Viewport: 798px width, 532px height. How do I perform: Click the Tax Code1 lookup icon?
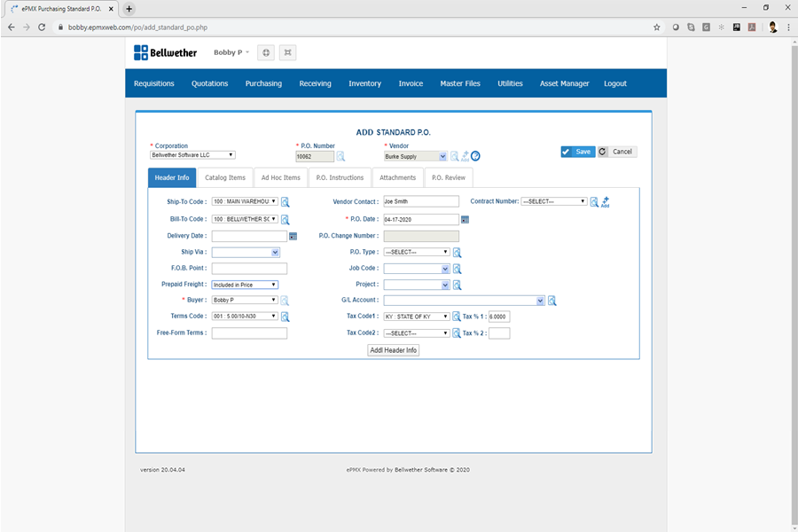click(x=458, y=317)
